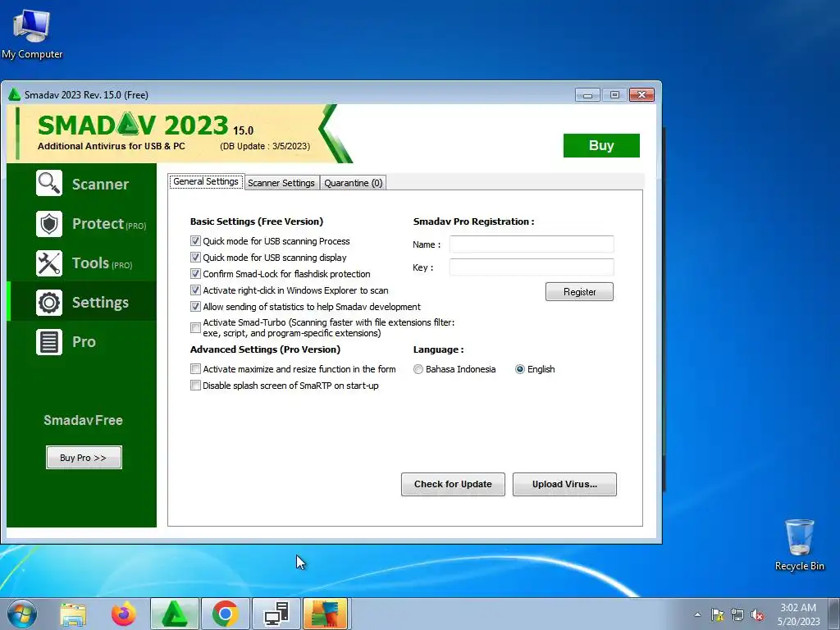Open the Scanner magnifier icon in sidebar
Image resolution: width=840 pixels, height=630 pixels.
49,183
